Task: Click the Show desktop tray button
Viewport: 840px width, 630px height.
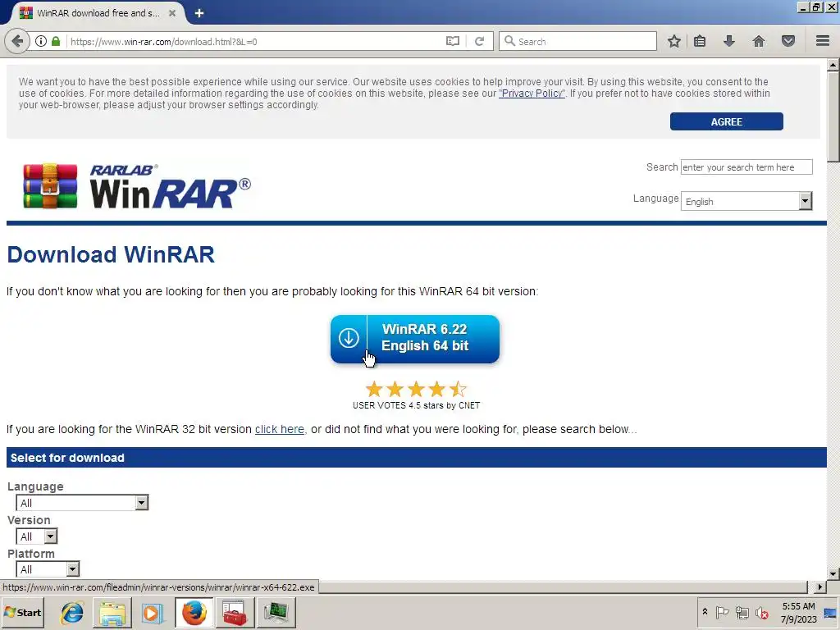Action: pyautogui.click(x=831, y=612)
